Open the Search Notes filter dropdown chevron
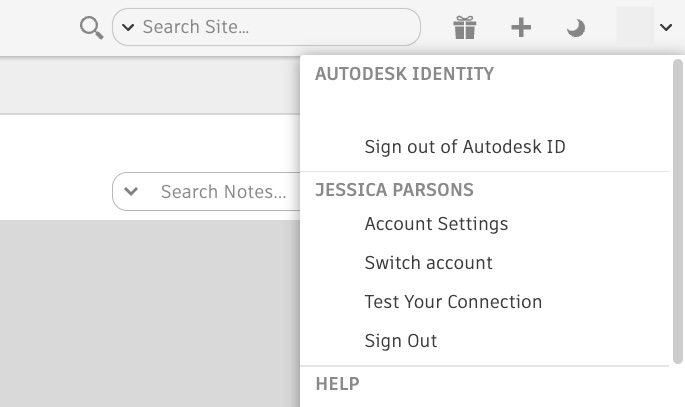Image resolution: width=685 pixels, height=407 pixels. coord(131,191)
